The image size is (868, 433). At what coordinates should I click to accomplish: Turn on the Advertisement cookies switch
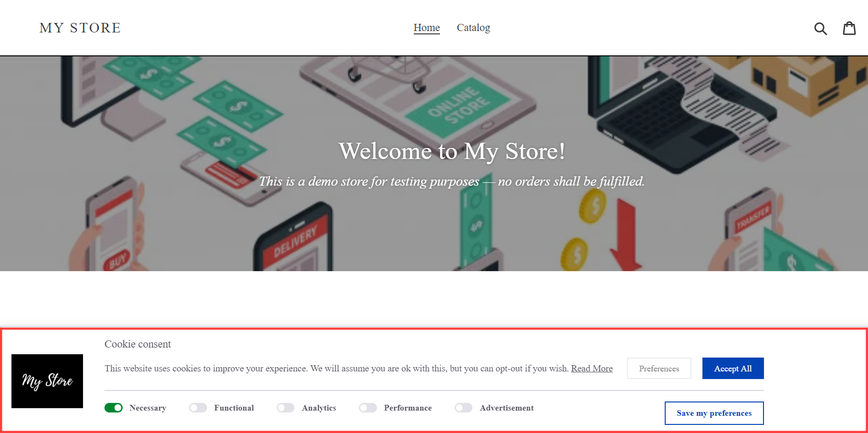464,408
